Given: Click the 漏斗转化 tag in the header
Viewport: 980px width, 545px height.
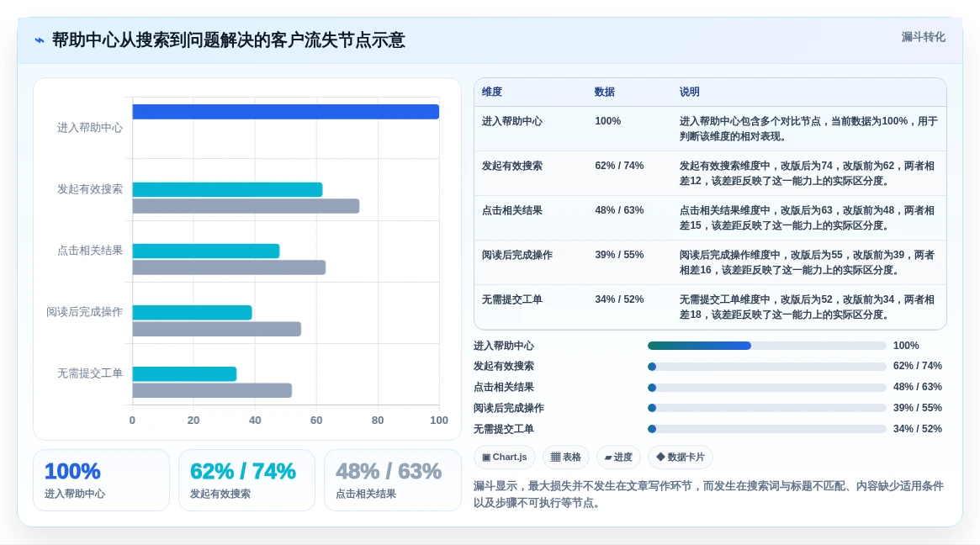Looking at the screenshot, I should tap(923, 37).
